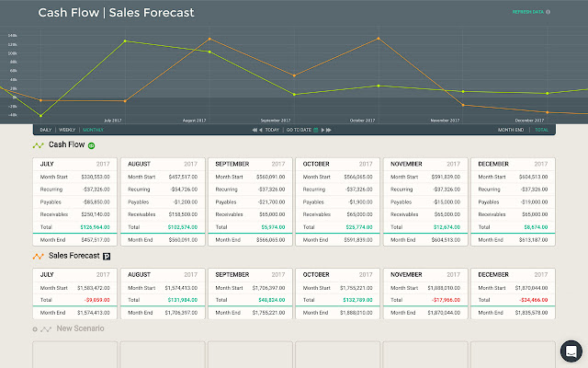This screenshot has width=588, height=368.
Task: Click the Cash Flow section heading
Action: point(67,144)
